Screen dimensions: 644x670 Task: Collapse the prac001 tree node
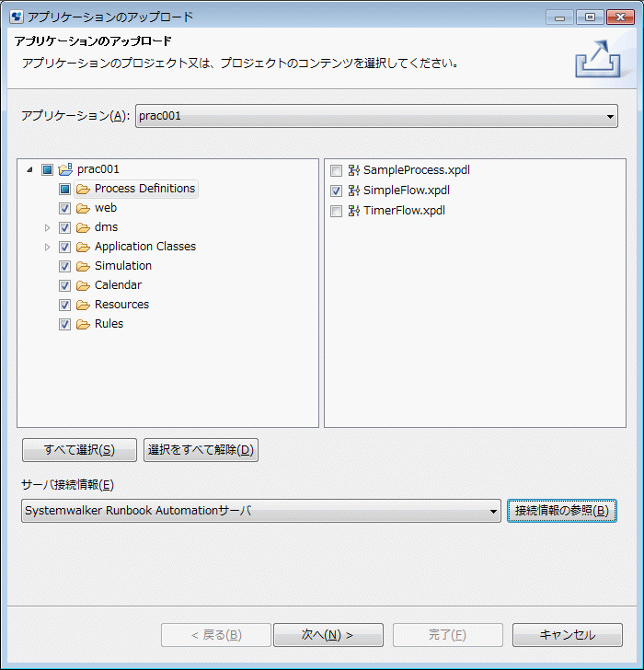(x=29, y=169)
